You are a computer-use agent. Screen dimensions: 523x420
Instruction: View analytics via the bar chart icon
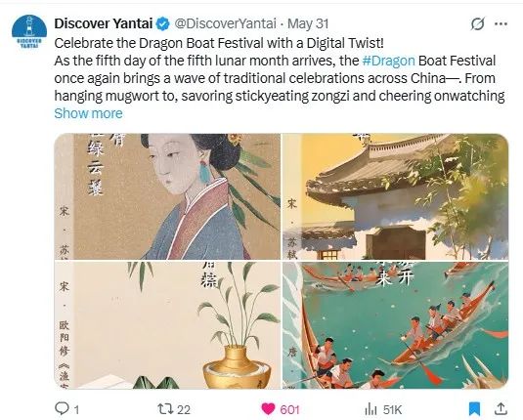coord(370,409)
